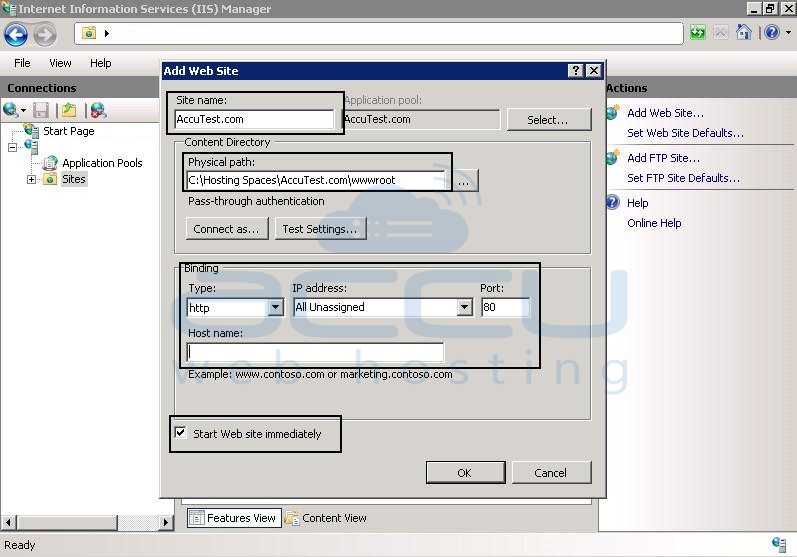Viewport: 797px width, 557px height.
Task: Click the Features View icon
Action: tap(196, 518)
